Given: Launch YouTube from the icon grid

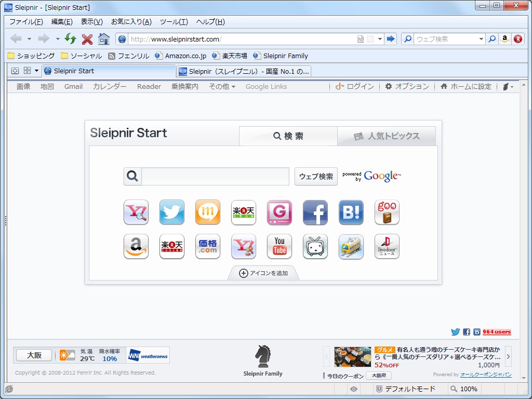Looking at the screenshot, I should (x=279, y=247).
